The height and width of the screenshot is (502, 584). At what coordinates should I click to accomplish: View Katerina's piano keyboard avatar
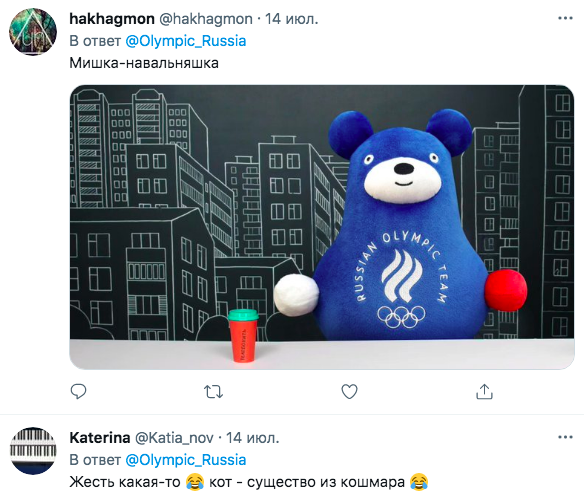click(x=33, y=451)
